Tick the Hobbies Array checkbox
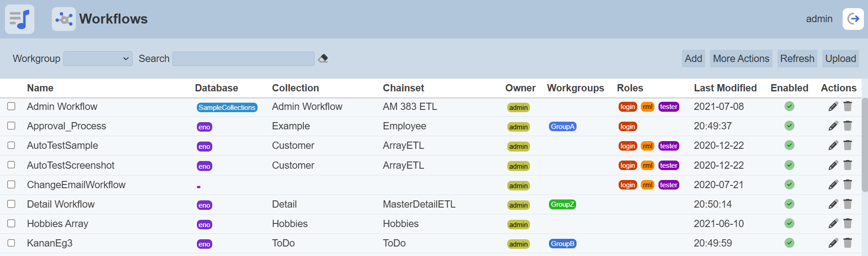The image size is (868, 256). pyautogui.click(x=11, y=223)
